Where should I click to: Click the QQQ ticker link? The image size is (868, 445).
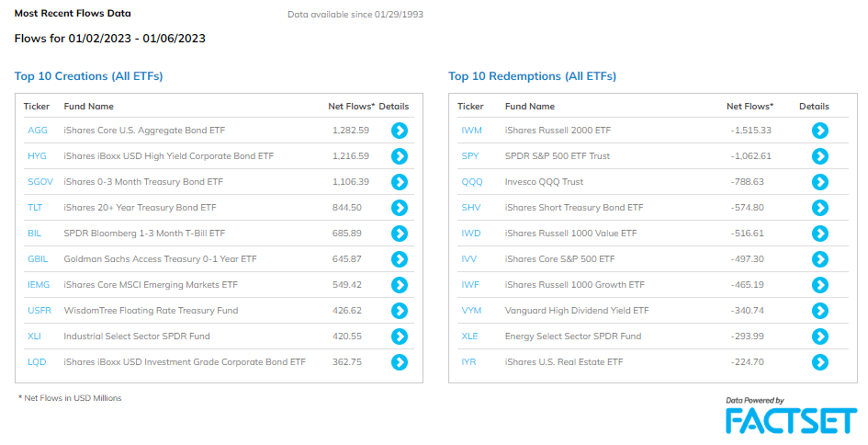[472, 182]
